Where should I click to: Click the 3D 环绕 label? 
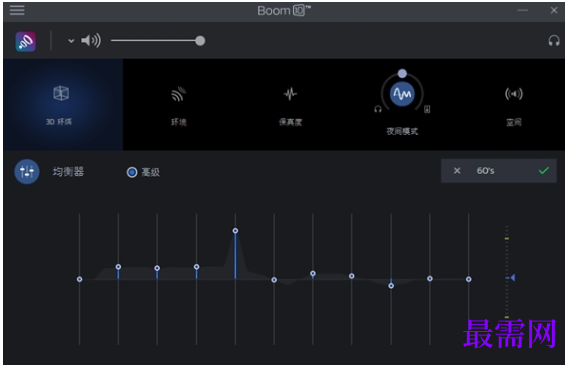[59, 122]
